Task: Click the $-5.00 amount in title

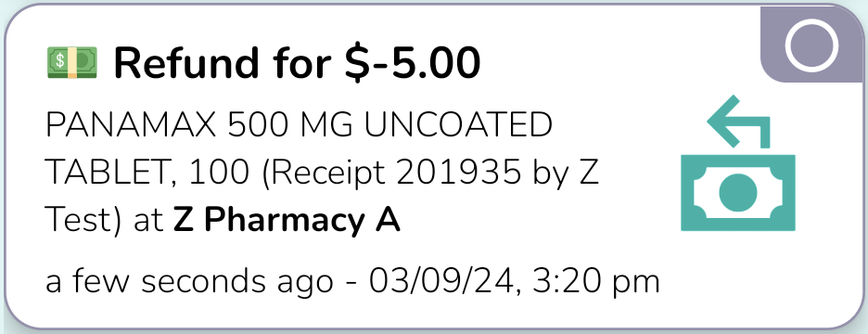Action: [413, 62]
